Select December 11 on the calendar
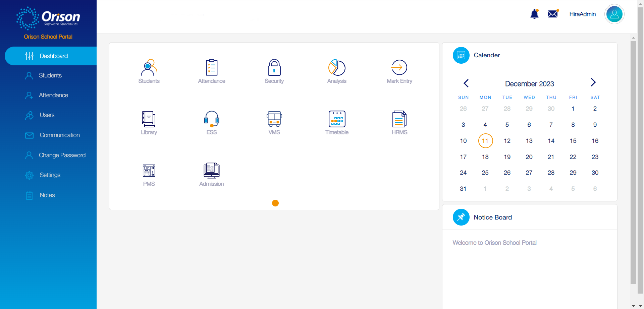The image size is (644, 309). 485,141
